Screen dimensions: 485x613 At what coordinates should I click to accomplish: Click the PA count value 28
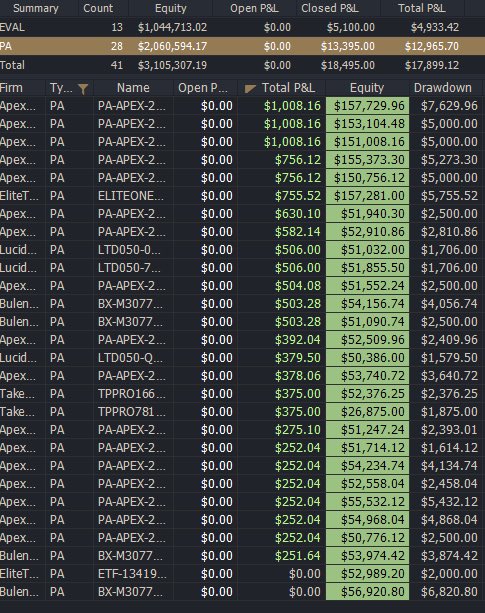117,46
